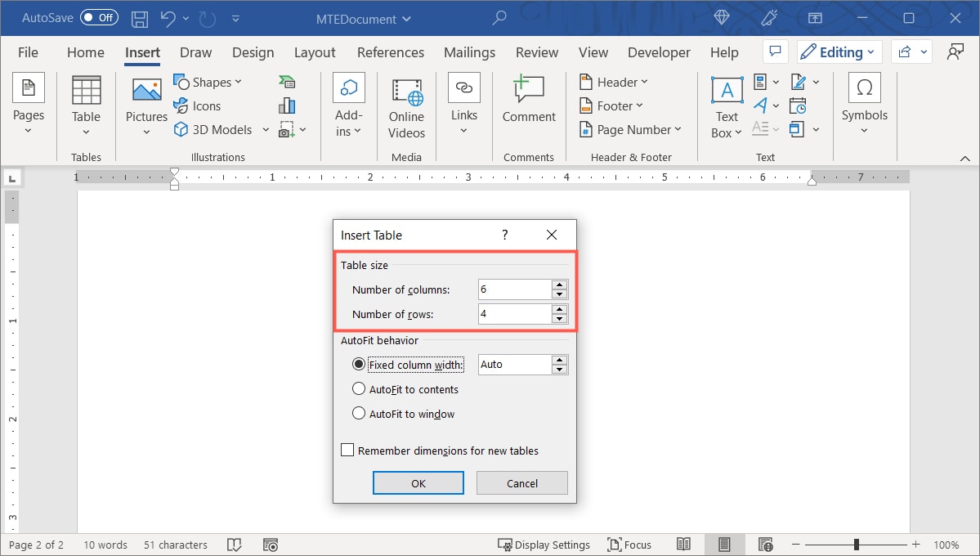Toggle the AutoSave switch
The width and height of the screenshot is (980, 556).
[99, 18]
